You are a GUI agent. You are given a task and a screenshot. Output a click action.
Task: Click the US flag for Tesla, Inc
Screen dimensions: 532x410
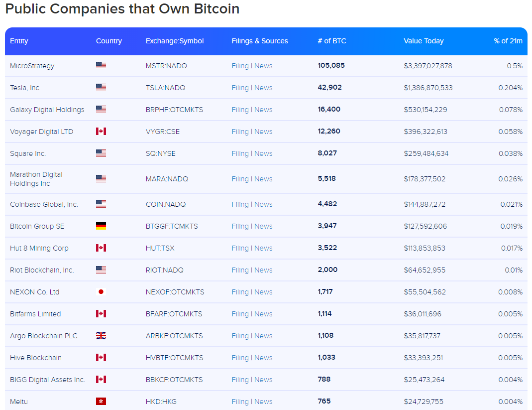point(101,88)
